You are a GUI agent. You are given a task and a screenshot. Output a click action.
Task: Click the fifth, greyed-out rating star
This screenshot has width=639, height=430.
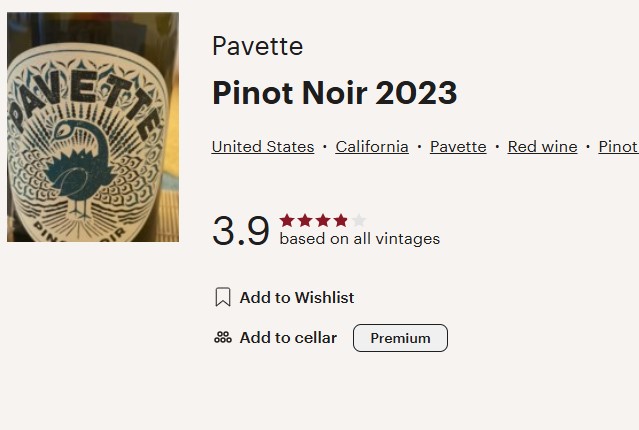[359, 220]
